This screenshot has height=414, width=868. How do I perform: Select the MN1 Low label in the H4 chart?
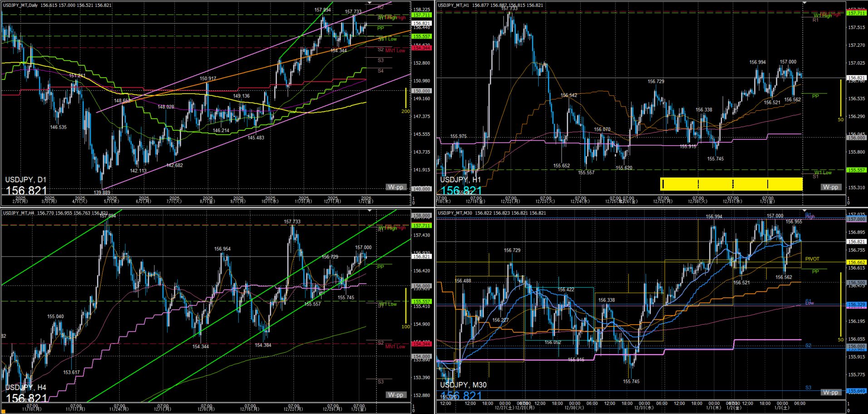tap(395, 347)
